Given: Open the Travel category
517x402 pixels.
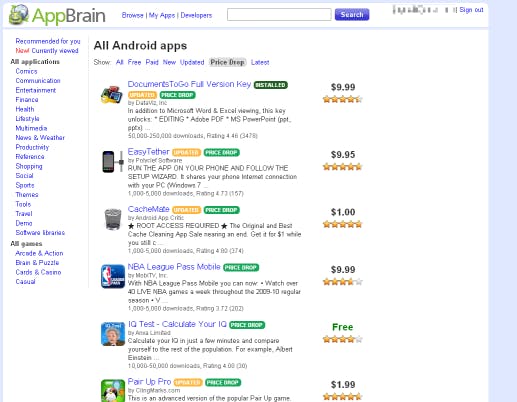Looking at the screenshot, I should (x=24, y=214).
